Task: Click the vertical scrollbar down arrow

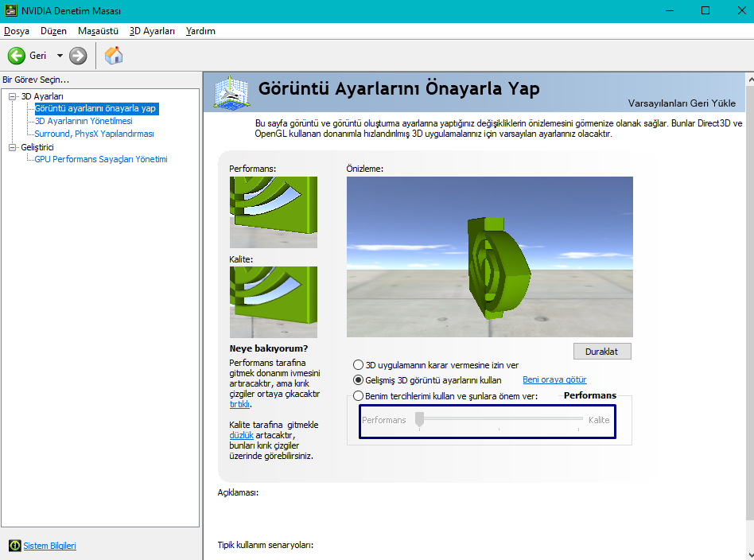Action: point(750,554)
